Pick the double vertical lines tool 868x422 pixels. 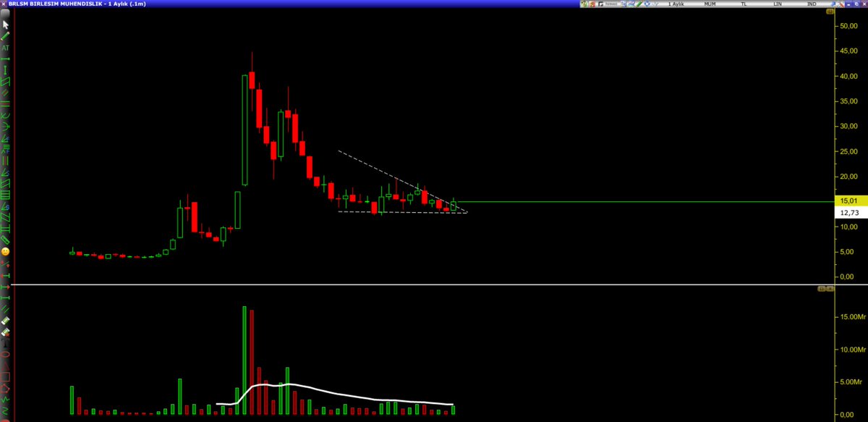5,160
